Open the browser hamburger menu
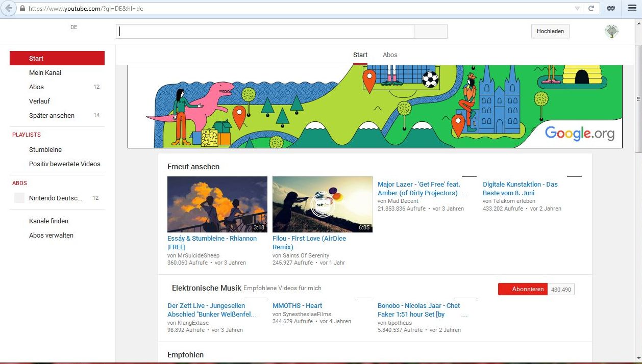 click(632, 9)
